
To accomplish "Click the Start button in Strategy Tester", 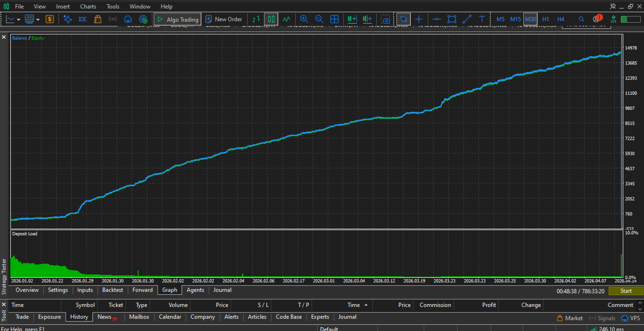I will tap(626, 291).
